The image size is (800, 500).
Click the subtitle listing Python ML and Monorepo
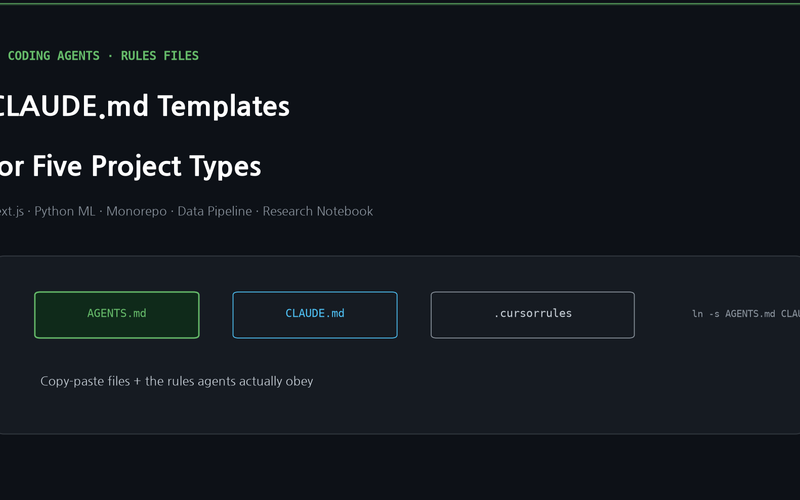186,211
